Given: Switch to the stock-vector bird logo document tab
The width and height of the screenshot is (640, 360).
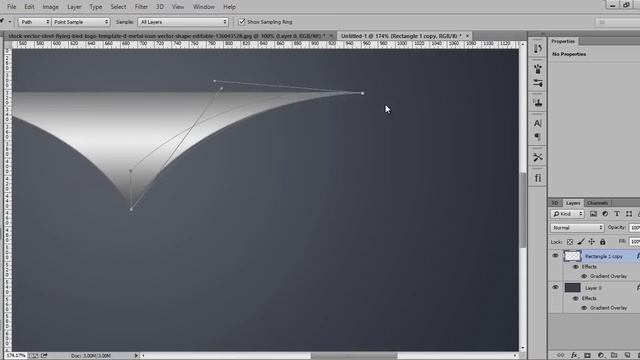Looking at the screenshot, I should tap(167, 36).
